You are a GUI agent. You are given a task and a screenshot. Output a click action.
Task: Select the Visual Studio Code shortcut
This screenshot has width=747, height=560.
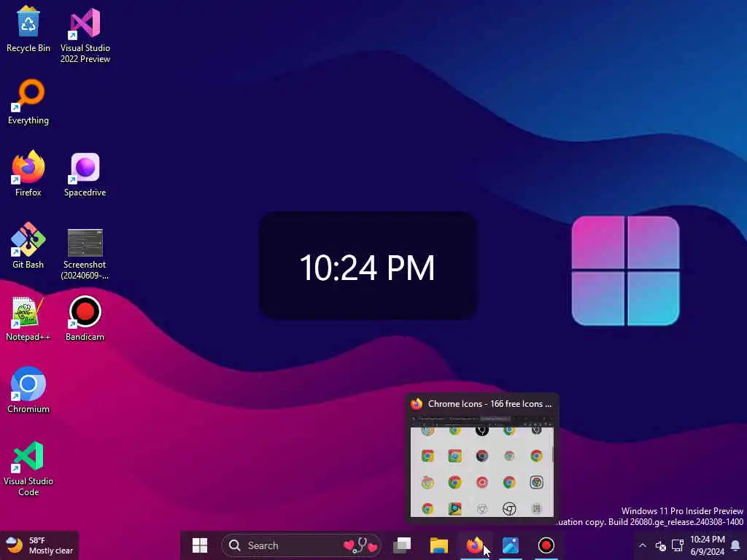coord(28,469)
